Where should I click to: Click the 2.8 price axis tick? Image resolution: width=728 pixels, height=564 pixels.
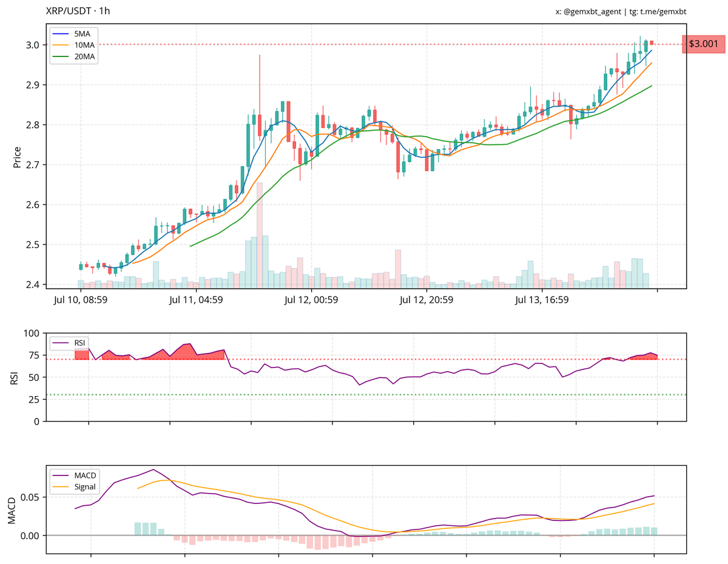click(x=33, y=125)
